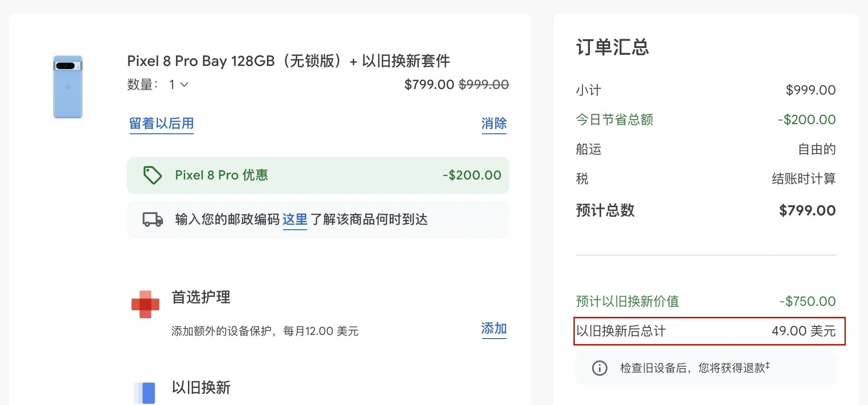Click the -$750.00 trade-in value

click(808, 301)
